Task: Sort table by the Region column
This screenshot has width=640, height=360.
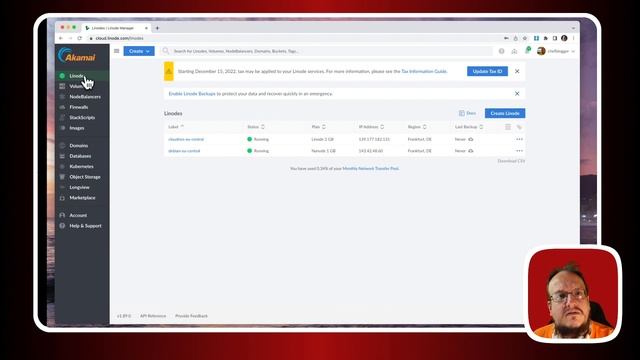Action: [x=417, y=127]
